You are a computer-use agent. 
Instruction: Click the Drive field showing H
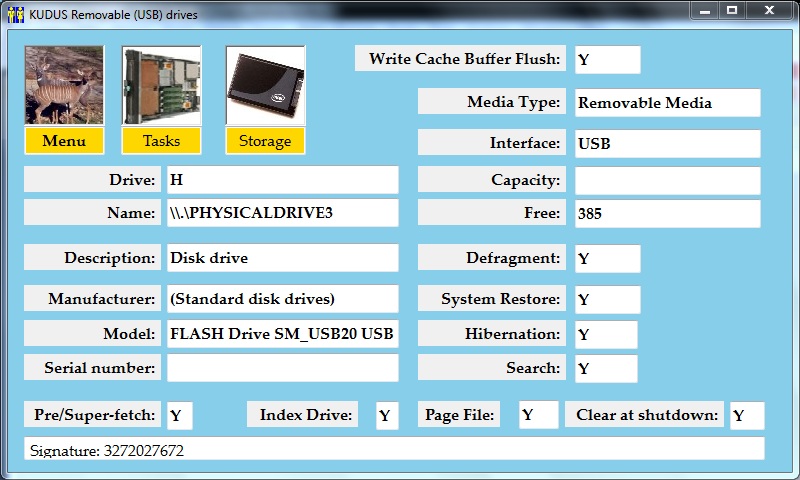[282, 180]
